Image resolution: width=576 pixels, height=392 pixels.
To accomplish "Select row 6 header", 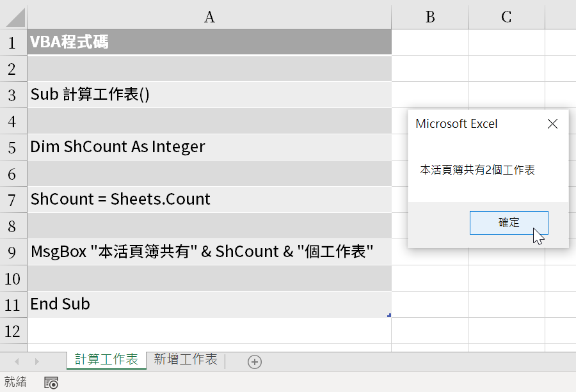I will pyautogui.click(x=13, y=174).
